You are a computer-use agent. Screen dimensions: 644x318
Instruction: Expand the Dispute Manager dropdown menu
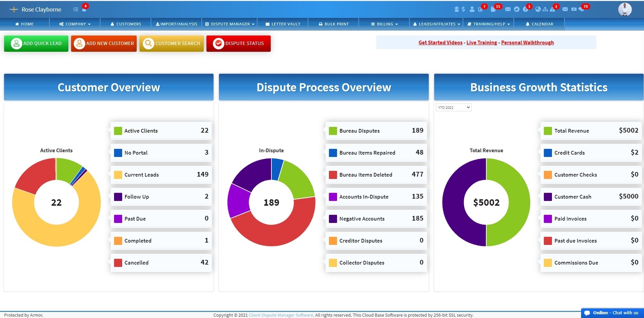[x=229, y=24]
